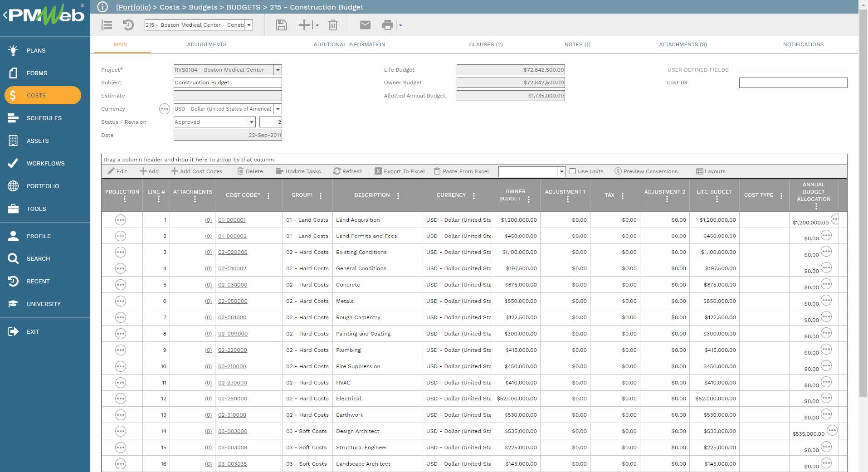Email the budget via the envelope icon
The width and height of the screenshot is (868, 472).
pos(365,25)
